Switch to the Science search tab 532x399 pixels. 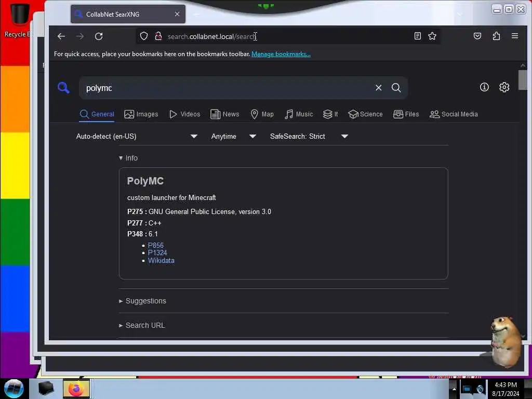365,114
